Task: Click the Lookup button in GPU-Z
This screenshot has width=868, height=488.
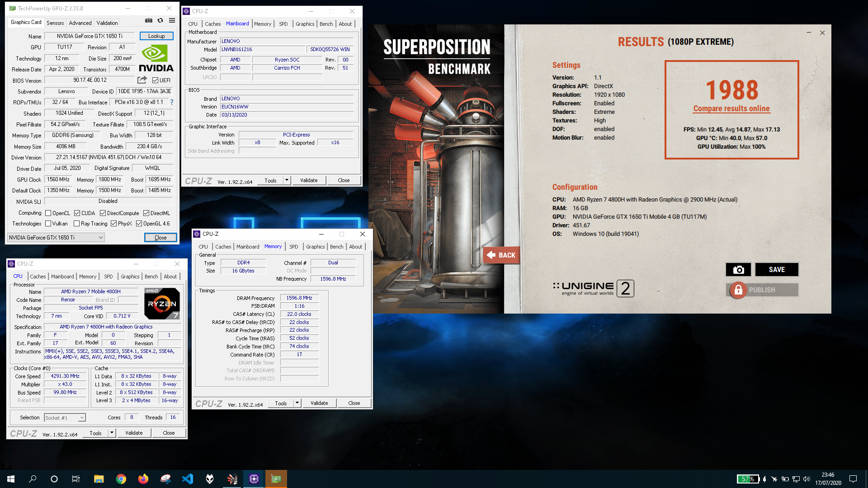Action: tap(156, 36)
